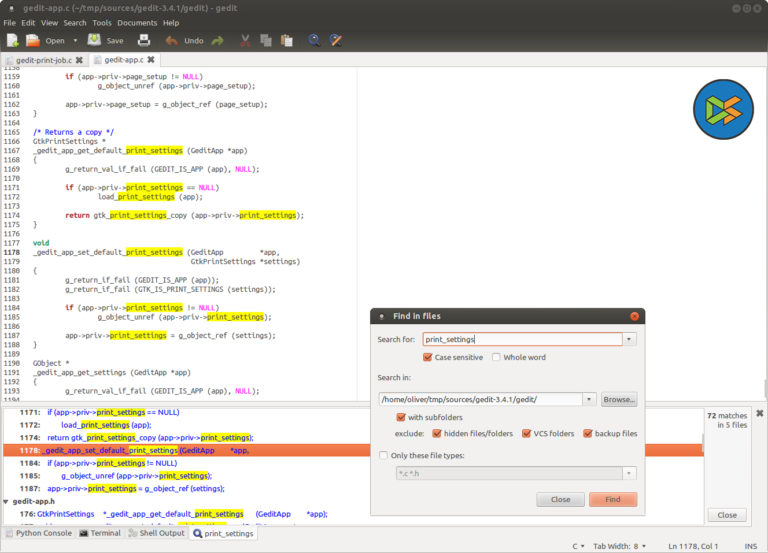Click the New document icon
The width and height of the screenshot is (768, 553).
coord(12,41)
